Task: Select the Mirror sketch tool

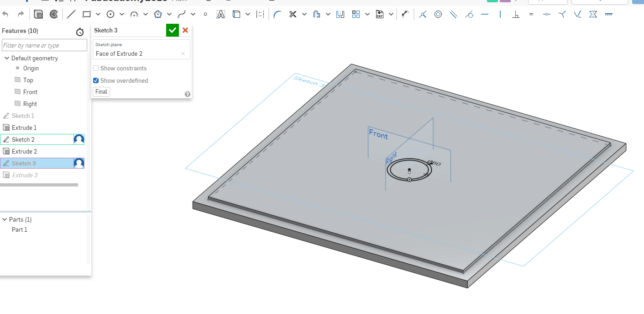Action: tap(340, 14)
